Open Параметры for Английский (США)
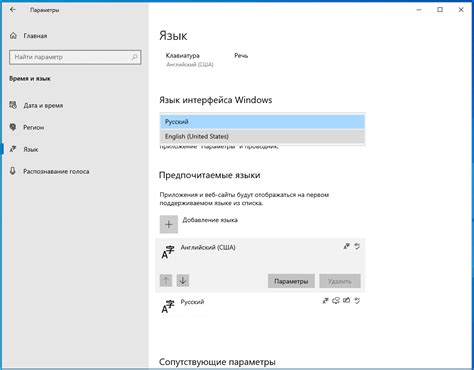Viewport: 474px width, 370px height. tap(291, 281)
